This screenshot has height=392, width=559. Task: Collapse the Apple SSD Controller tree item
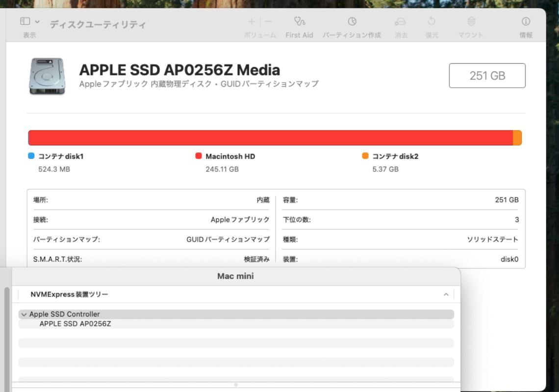click(x=24, y=315)
